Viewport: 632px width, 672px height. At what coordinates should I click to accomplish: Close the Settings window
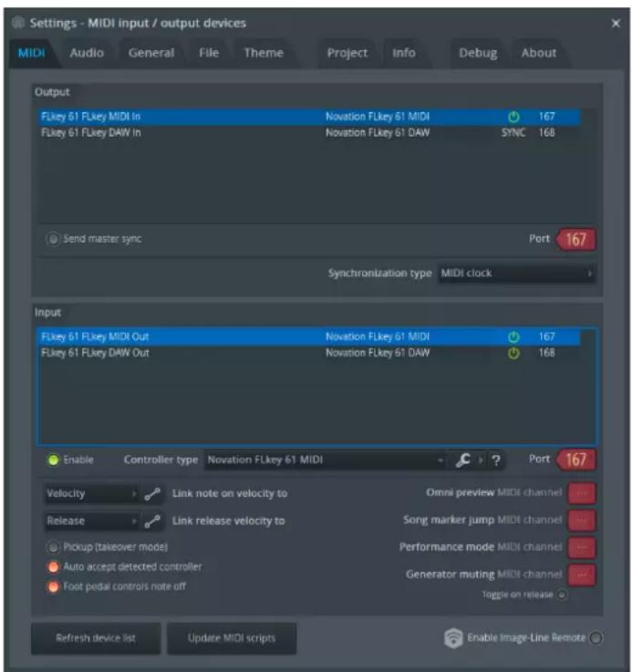[x=616, y=24]
